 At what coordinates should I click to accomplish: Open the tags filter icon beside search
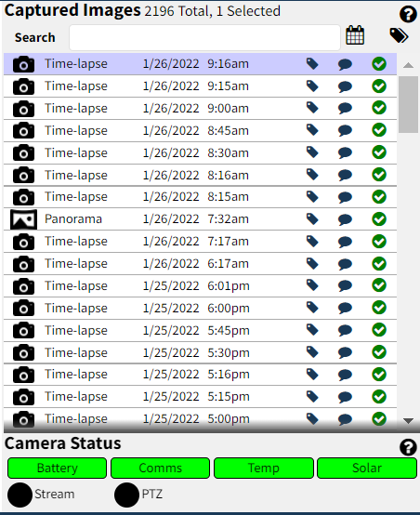coord(399,35)
